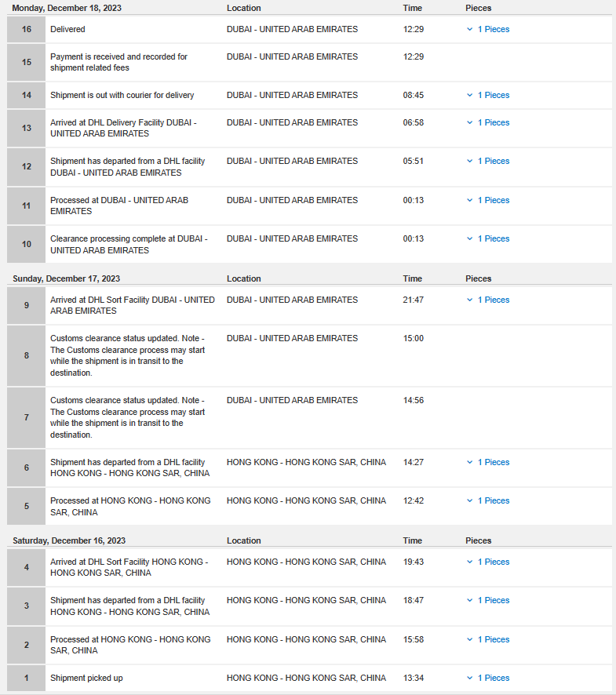Click chevron icon for 05:51 departure row
This screenshot has width=616, height=695.
pyautogui.click(x=469, y=162)
